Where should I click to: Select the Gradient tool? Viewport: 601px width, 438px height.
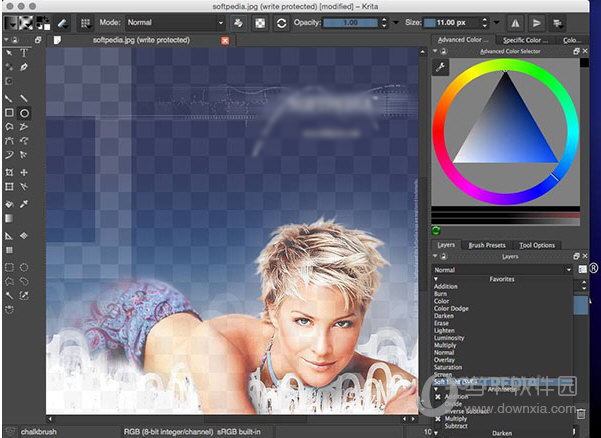click(x=9, y=218)
